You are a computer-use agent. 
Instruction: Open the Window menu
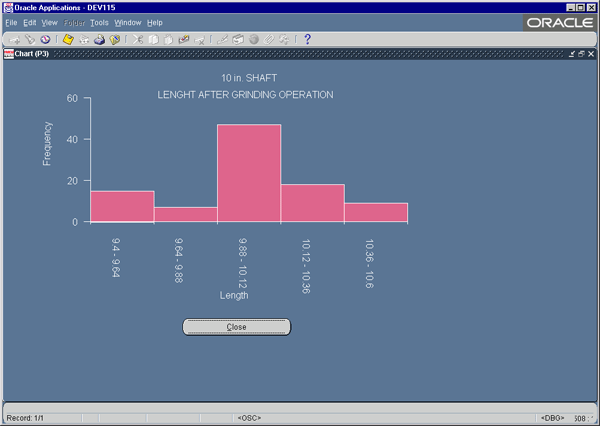[x=128, y=23]
